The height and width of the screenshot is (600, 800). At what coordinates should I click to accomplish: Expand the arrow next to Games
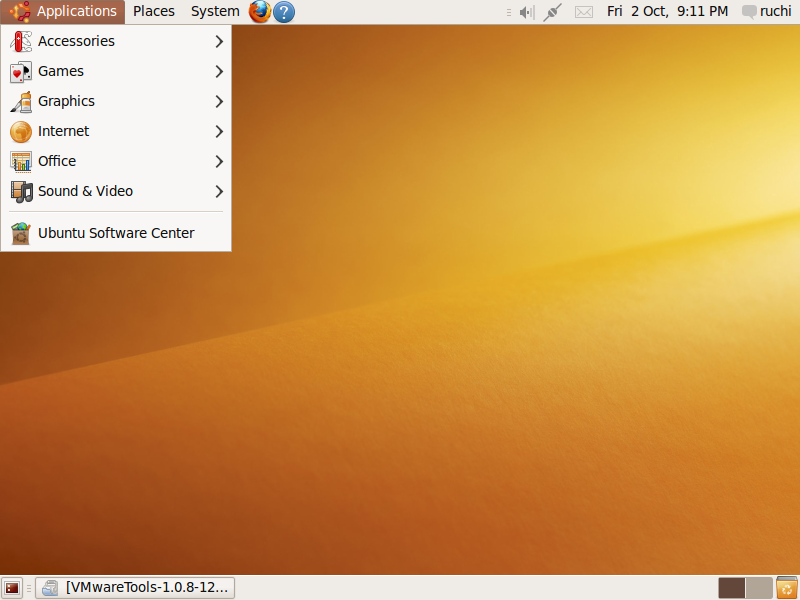[x=219, y=71]
